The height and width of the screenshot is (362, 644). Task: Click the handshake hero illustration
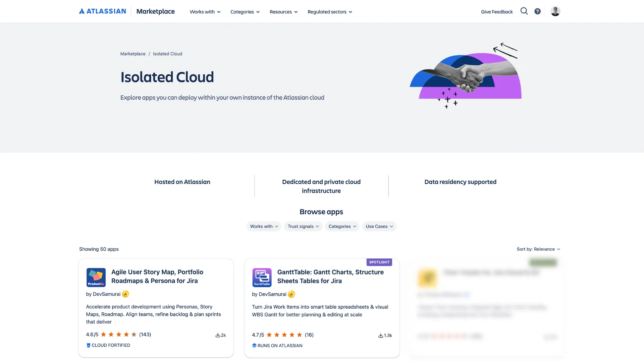466,75
